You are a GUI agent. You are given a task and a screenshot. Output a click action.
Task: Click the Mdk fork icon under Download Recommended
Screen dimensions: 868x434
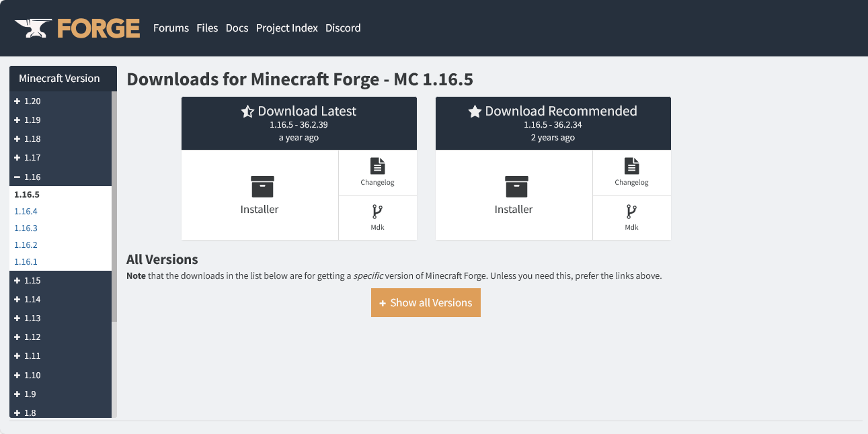point(632,212)
